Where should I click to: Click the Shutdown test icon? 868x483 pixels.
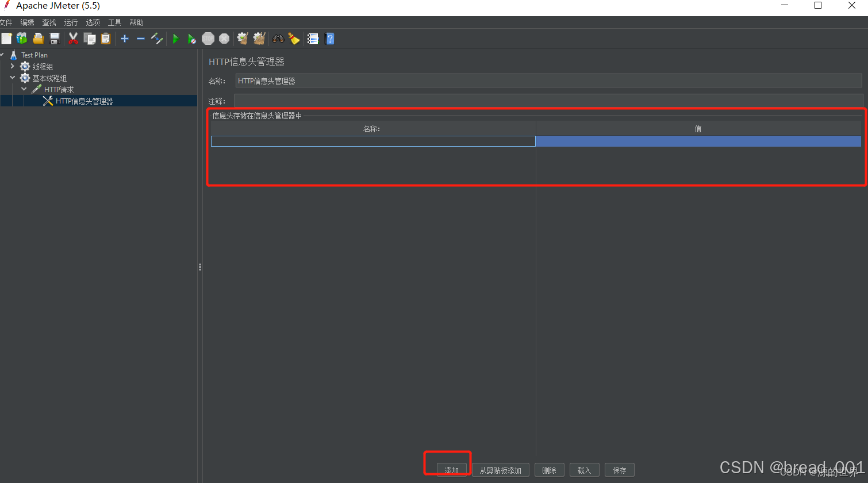tap(224, 39)
